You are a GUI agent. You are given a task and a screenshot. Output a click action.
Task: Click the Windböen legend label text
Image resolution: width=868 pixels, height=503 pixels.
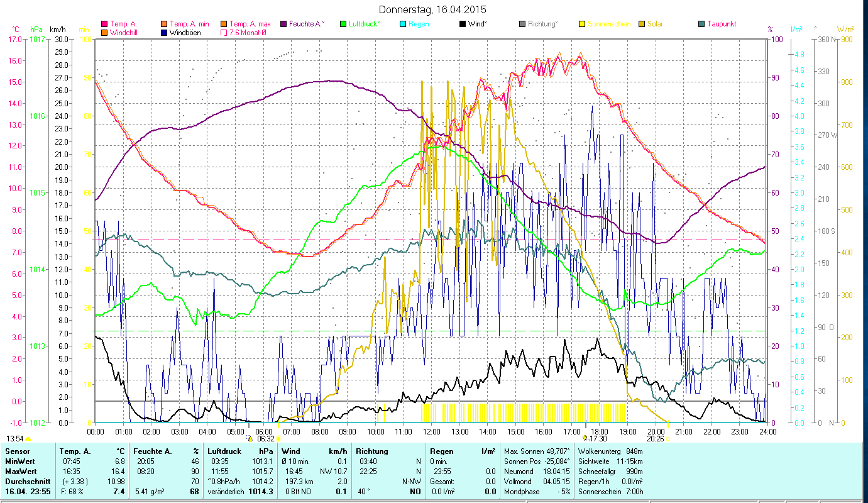(x=185, y=32)
